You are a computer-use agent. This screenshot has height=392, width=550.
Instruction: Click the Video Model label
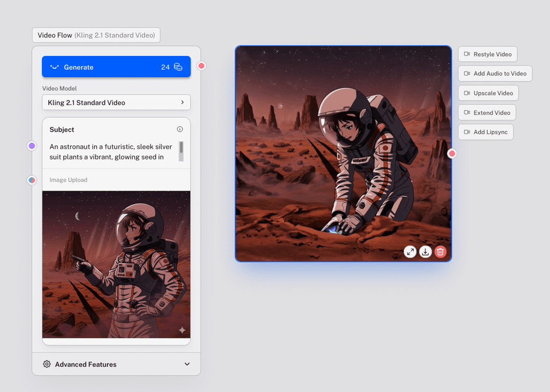coord(59,89)
